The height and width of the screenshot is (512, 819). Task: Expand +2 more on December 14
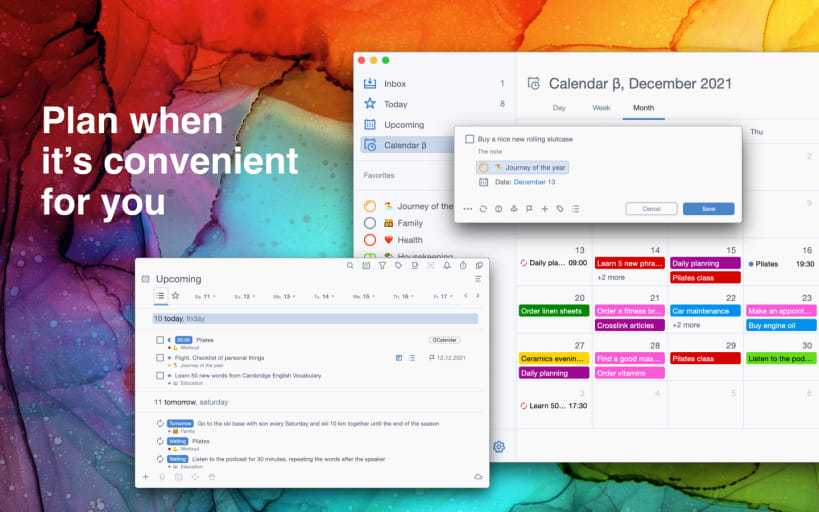(611, 277)
